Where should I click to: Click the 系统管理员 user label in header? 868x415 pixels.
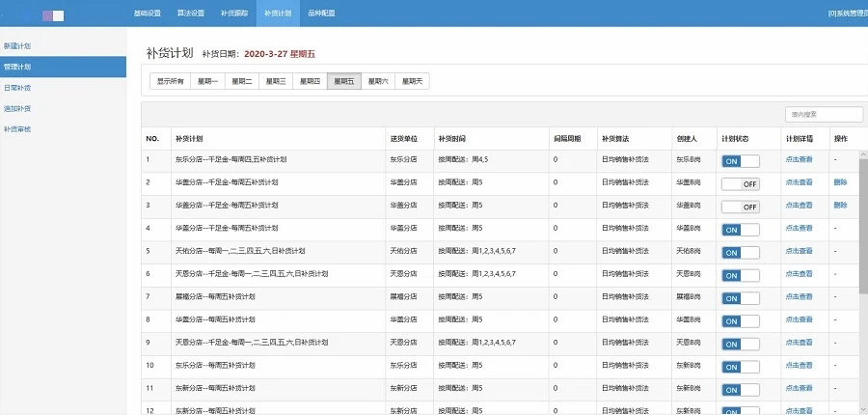(x=848, y=14)
